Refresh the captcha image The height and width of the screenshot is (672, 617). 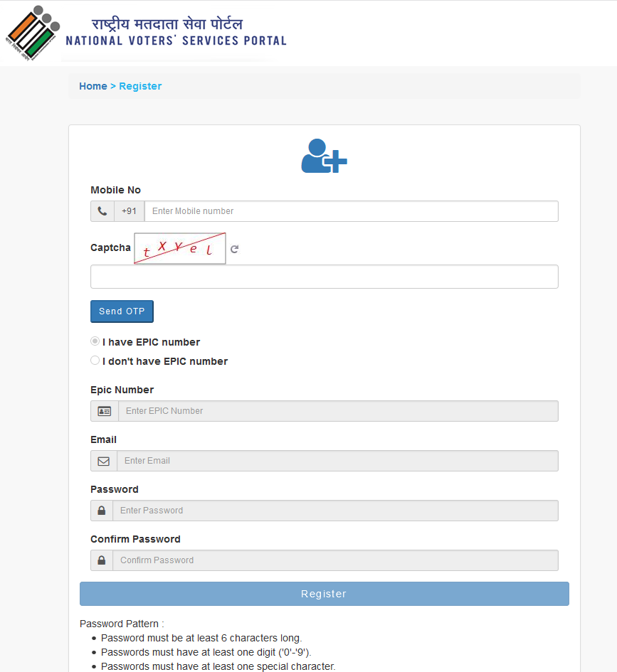click(x=235, y=248)
